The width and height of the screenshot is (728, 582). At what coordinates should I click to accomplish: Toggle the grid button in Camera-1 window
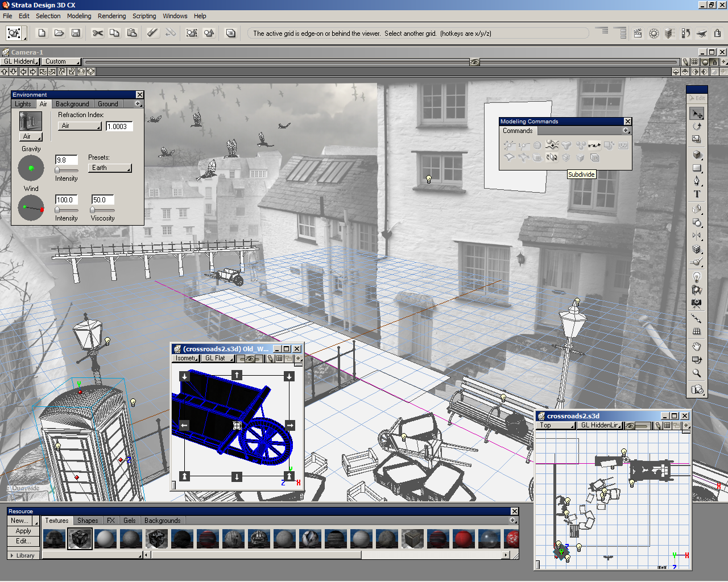tap(694, 62)
